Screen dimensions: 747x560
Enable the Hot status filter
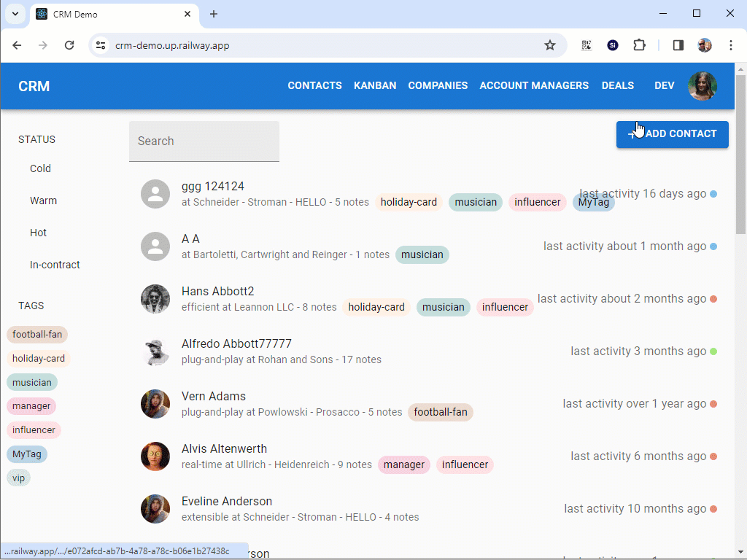[38, 232]
